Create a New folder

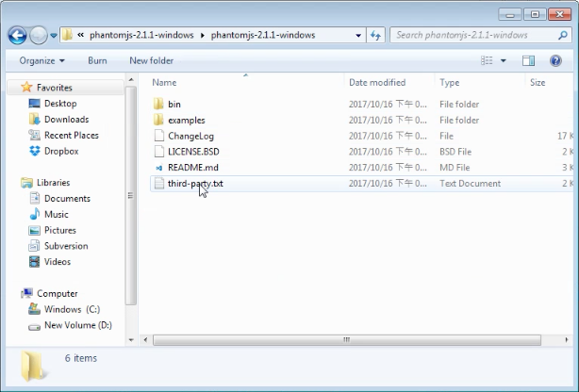pos(151,60)
